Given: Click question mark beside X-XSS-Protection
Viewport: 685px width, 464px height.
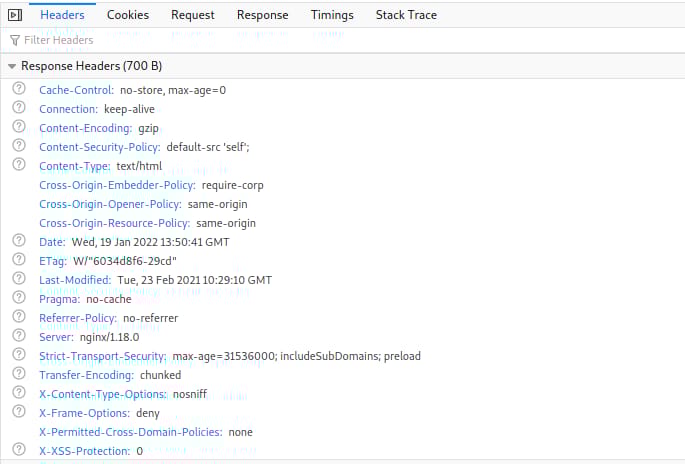Looking at the screenshot, I should pos(19,449).
